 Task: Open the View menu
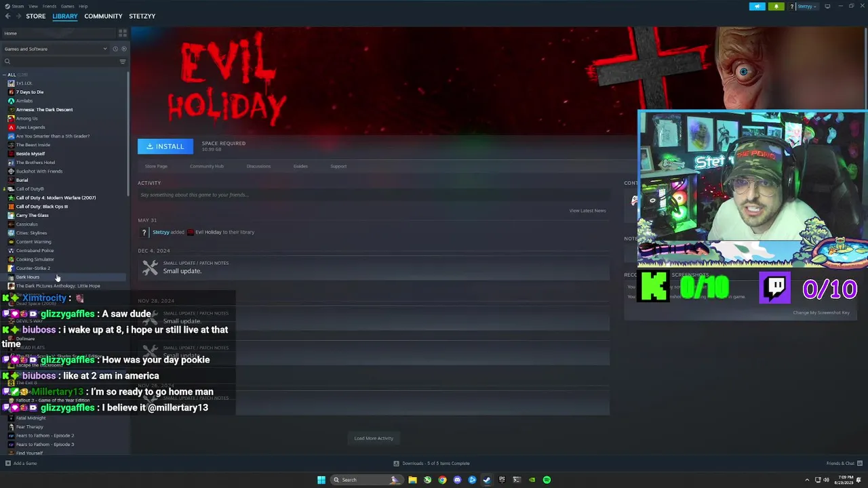33,6
